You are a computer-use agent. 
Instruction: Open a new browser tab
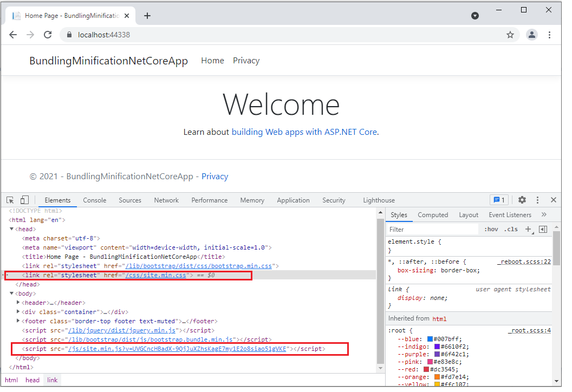147,16
